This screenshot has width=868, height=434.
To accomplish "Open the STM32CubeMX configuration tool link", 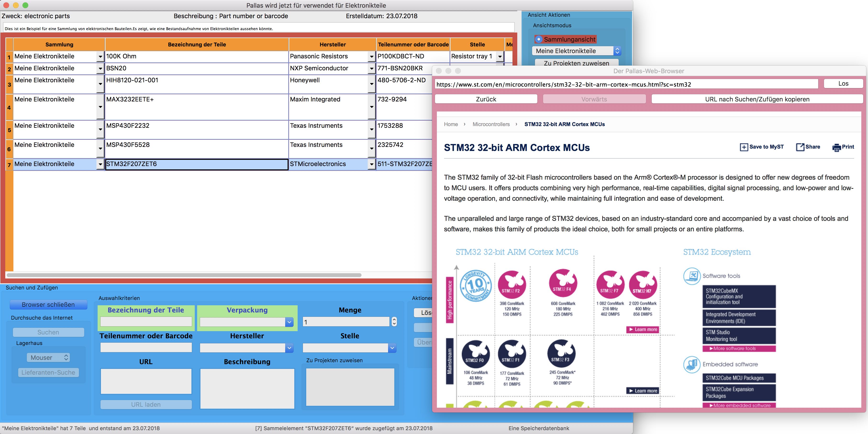I will point(739,296).
